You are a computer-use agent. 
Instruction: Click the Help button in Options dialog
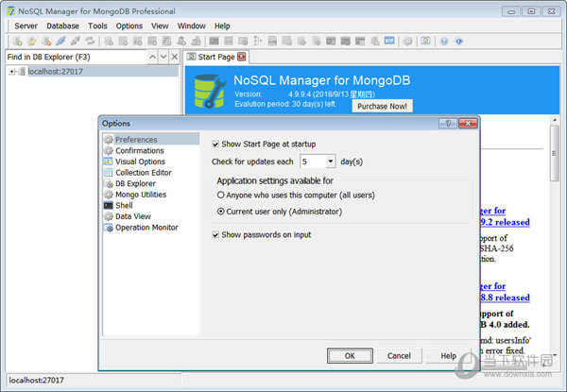[x=448, y=356]
